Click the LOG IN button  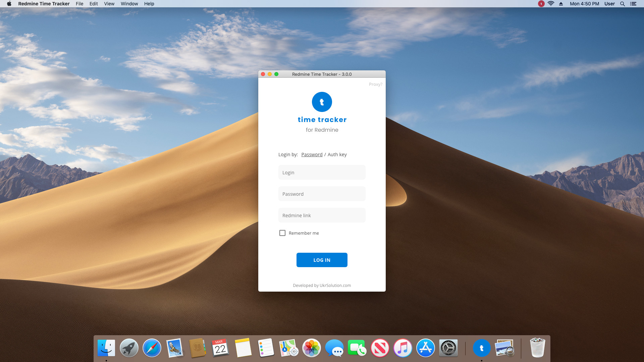click(x=322, y=260)
